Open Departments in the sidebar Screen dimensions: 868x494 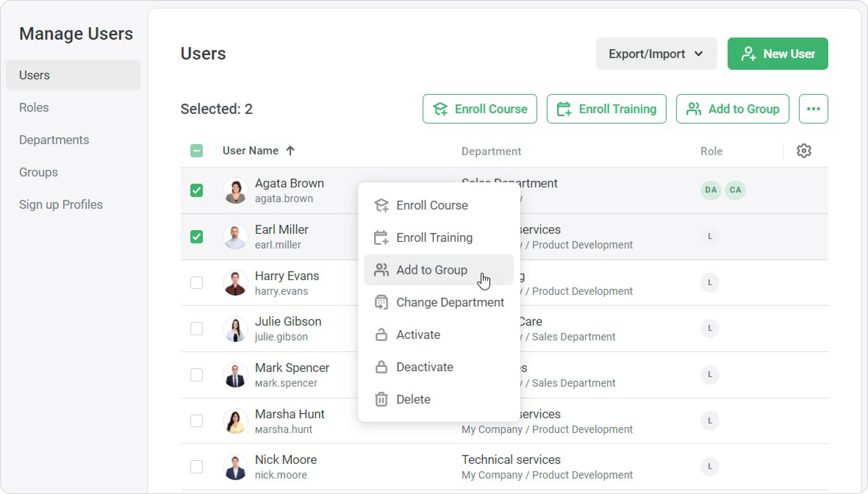(x=54, y=140)
